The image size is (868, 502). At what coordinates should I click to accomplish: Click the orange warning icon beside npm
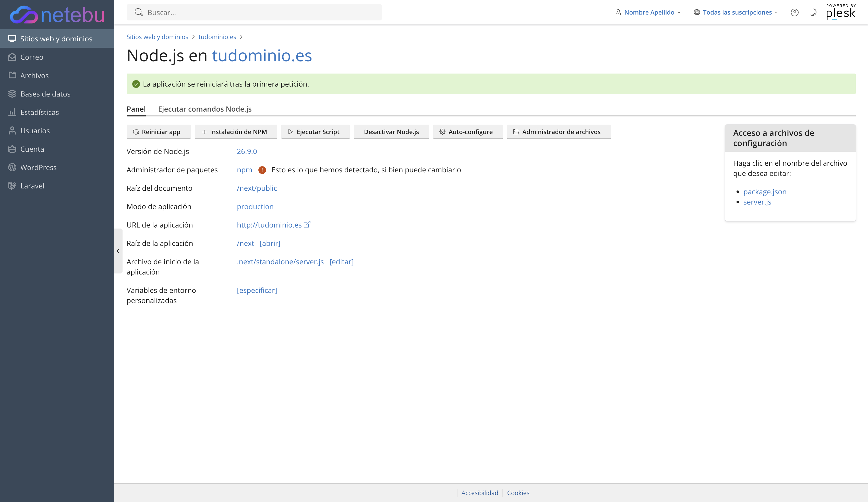(x=262, y=170)
